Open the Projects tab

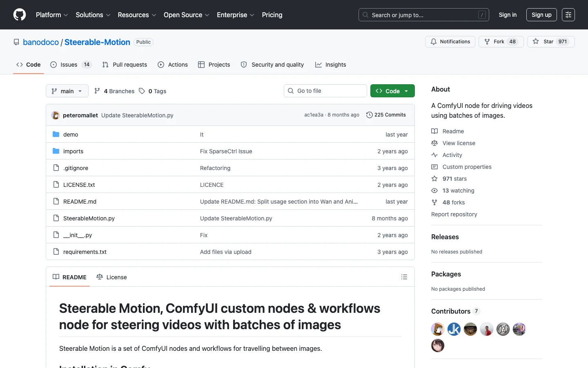[x=214, y=65]
